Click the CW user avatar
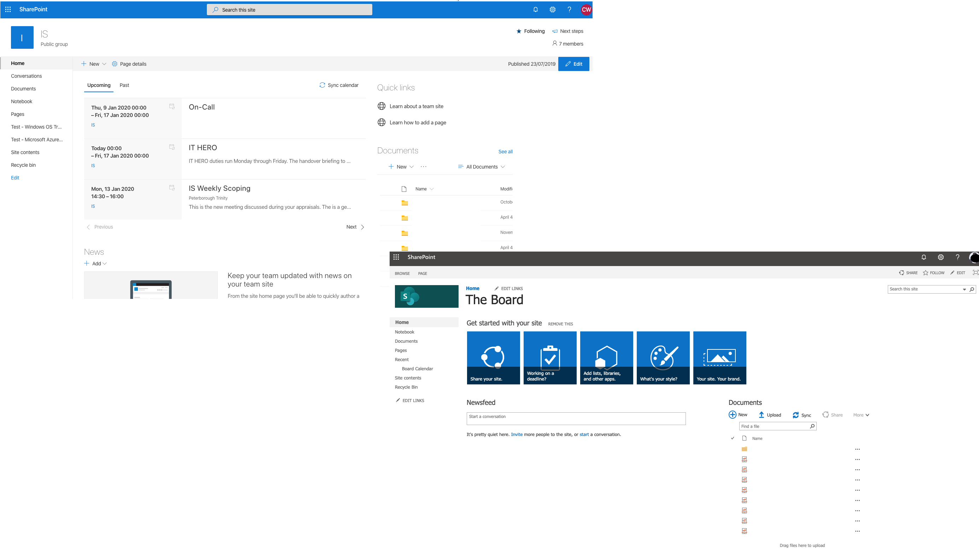Viewport: 979px width, 560px height. coord(586,10)
